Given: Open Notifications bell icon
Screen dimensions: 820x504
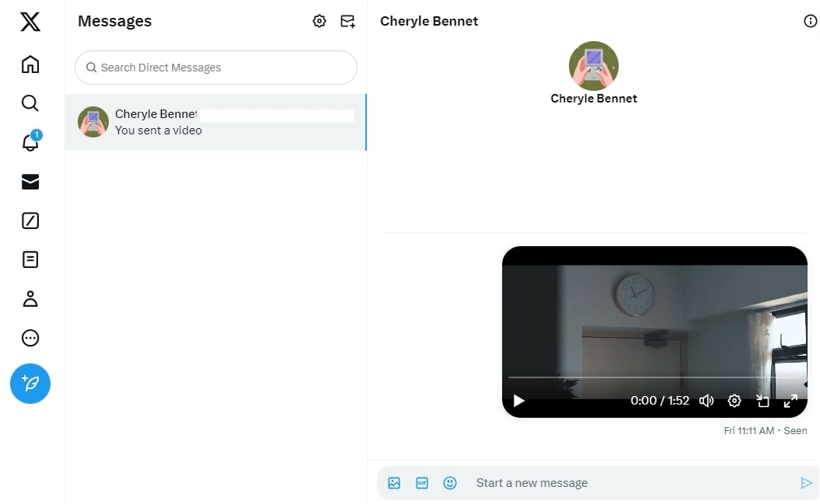Looking at the screenshot, I should (x=30, y=143).
